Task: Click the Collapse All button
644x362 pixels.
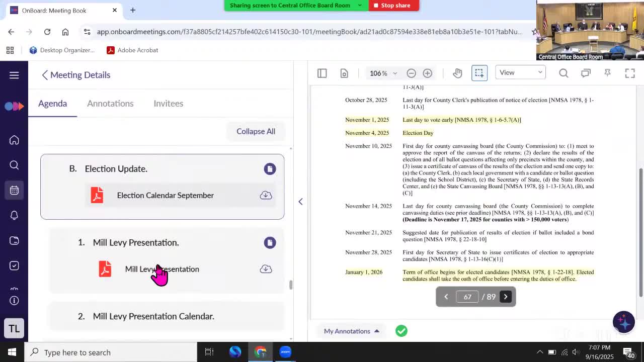Action: [256, 131]
